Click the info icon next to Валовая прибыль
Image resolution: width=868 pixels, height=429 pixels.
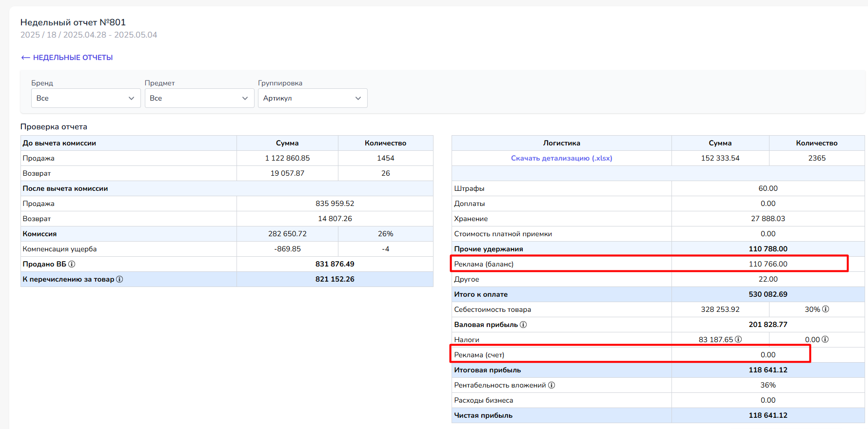click(523, 325)
